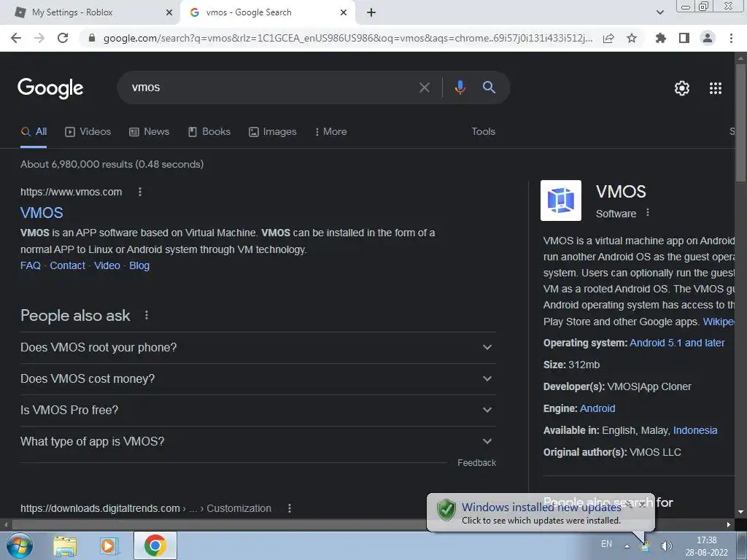Launch Windows Media Player from taskbar

(109, 545)
